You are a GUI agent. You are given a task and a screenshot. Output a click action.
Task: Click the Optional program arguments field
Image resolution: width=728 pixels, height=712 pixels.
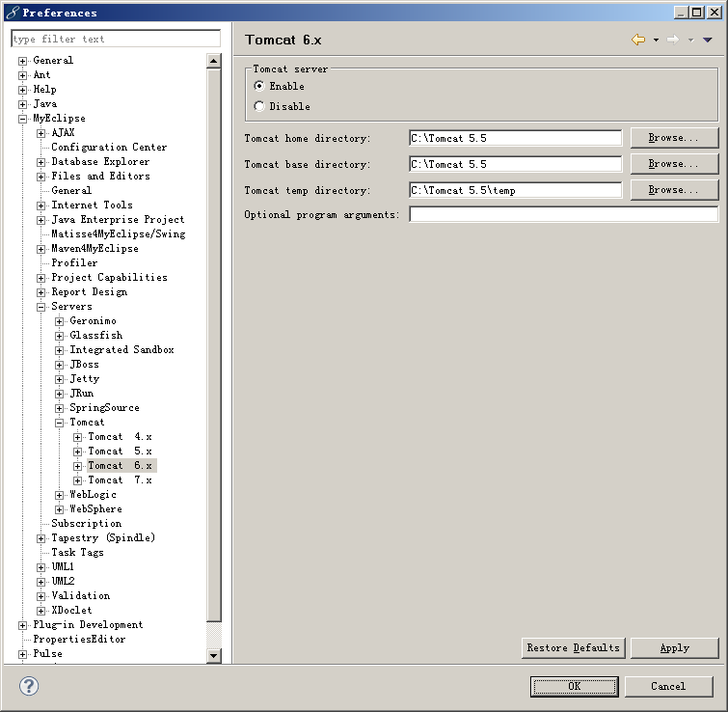point(564,214)
